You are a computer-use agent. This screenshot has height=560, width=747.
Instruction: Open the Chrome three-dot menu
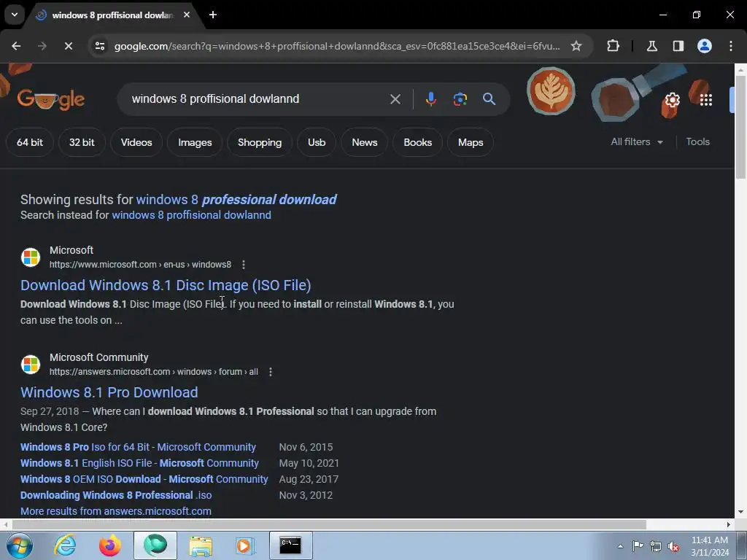(x=731, y=46)
